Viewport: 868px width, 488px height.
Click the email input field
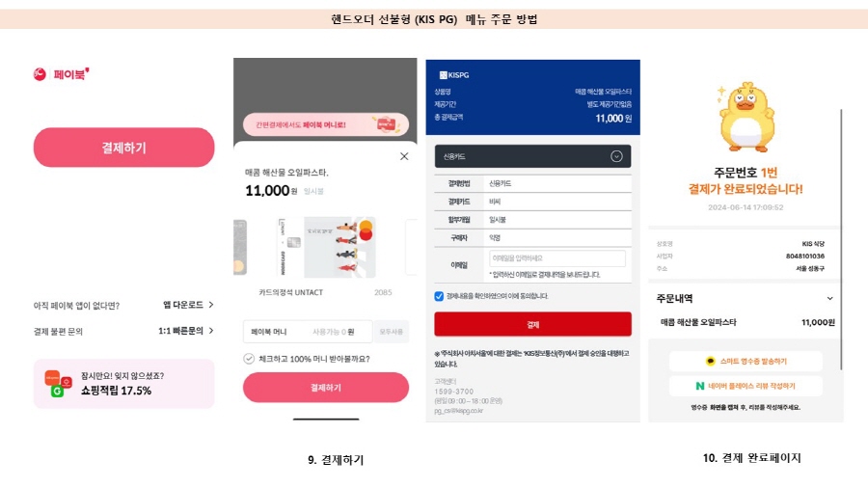tap(557, 258)
